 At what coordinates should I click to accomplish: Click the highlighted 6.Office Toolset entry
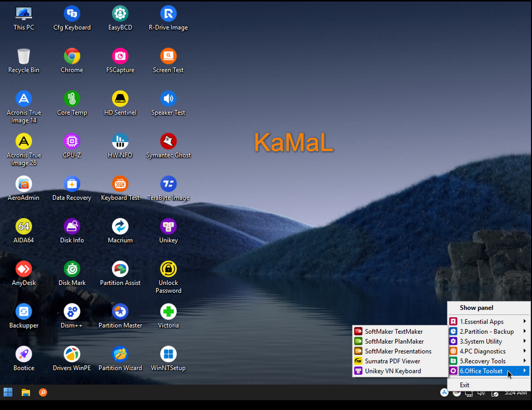[489, 371]
